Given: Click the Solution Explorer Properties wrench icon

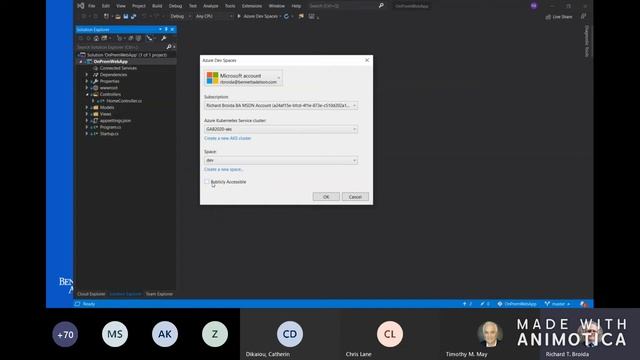Looking at the screenshot, I should point(164,38).
